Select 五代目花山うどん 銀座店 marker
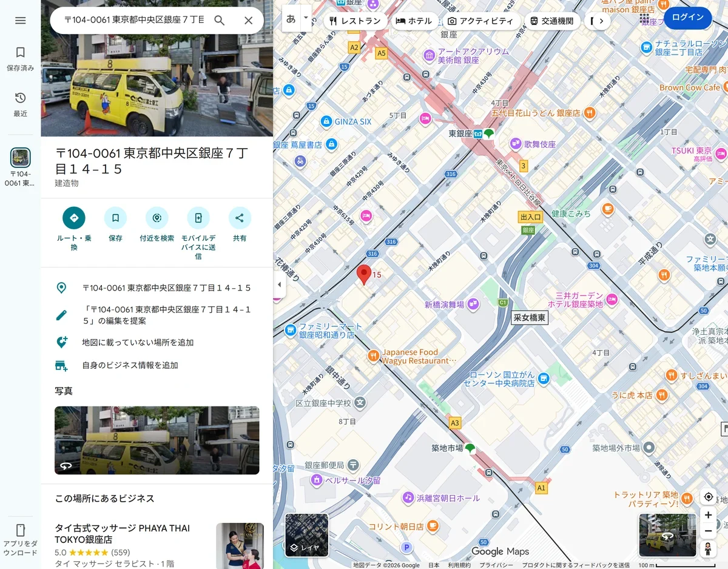The width and height of the screenshot is (728, 569). [589, 113]
